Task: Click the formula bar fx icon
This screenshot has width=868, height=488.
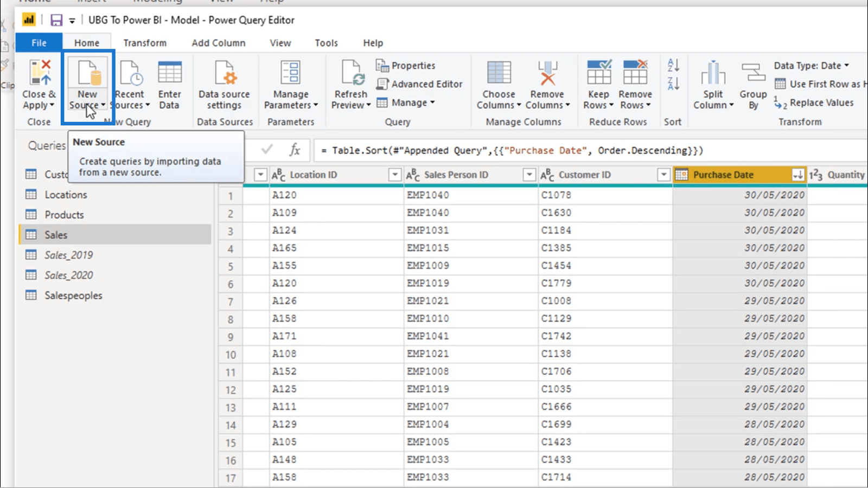Action: pyautogui.click(x=295, y=150)
